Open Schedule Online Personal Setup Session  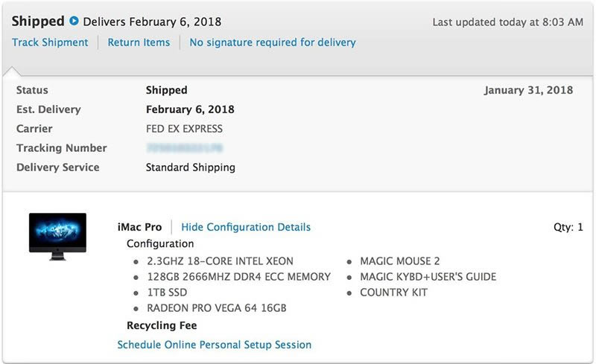[x=215, y=345]
